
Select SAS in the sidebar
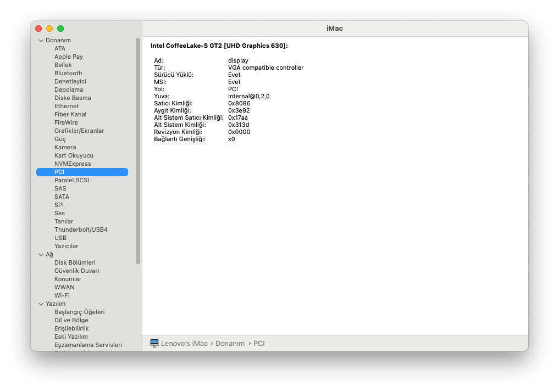(x=60, y=188)
